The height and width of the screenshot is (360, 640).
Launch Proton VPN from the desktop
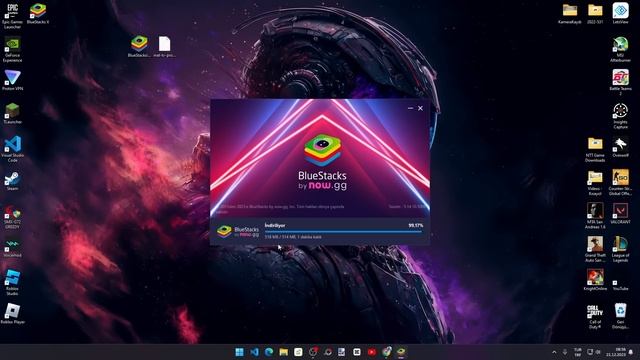tap(12, 80)
